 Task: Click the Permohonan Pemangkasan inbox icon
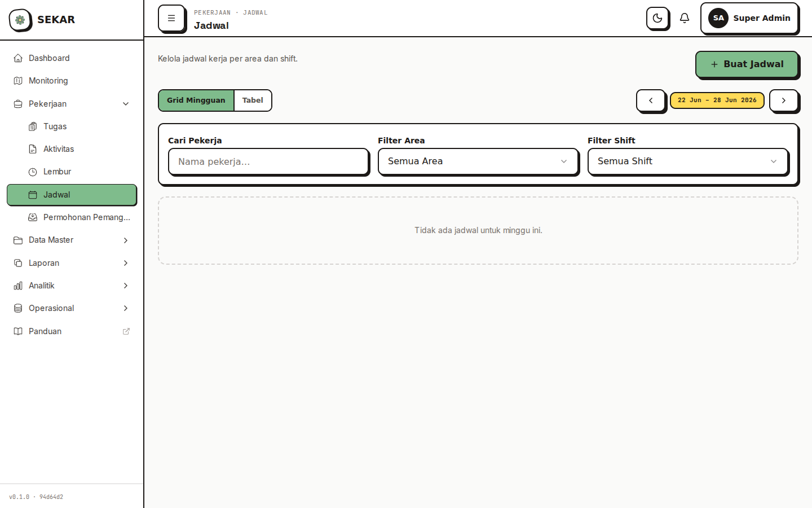pos(33,217)
